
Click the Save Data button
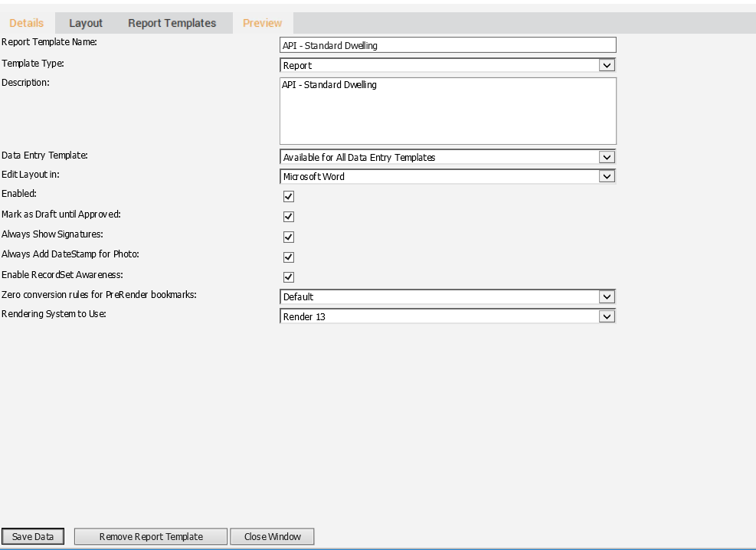coord(33,536)
